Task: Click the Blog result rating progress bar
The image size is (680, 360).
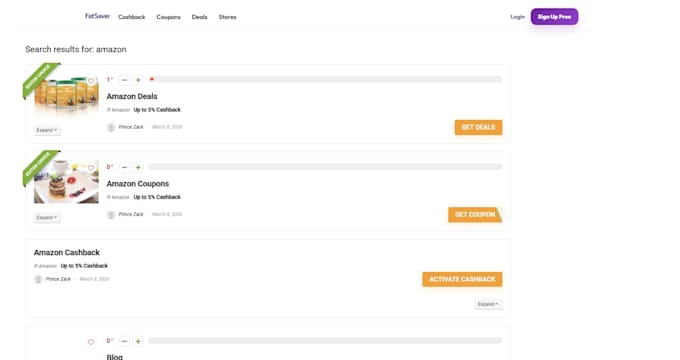Action: click(325, 340)
